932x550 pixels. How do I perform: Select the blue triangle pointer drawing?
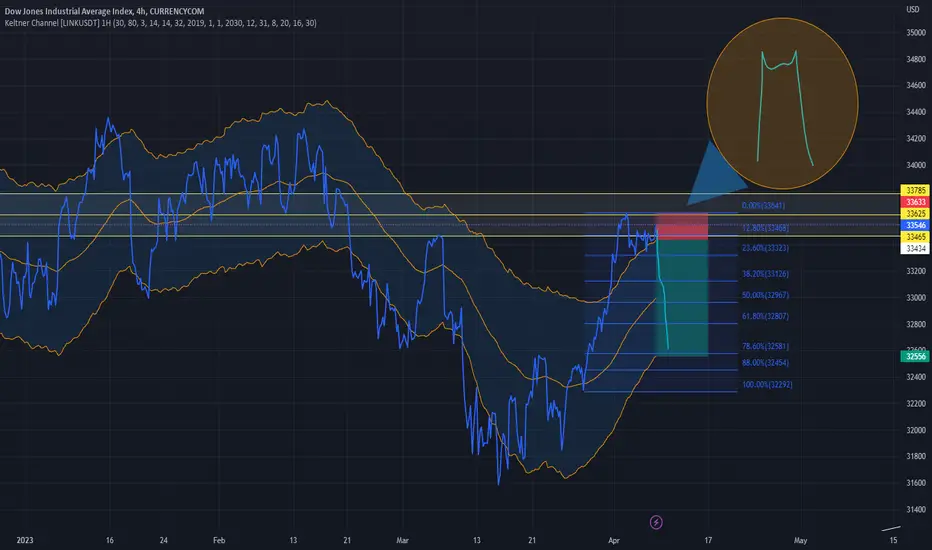716,174
